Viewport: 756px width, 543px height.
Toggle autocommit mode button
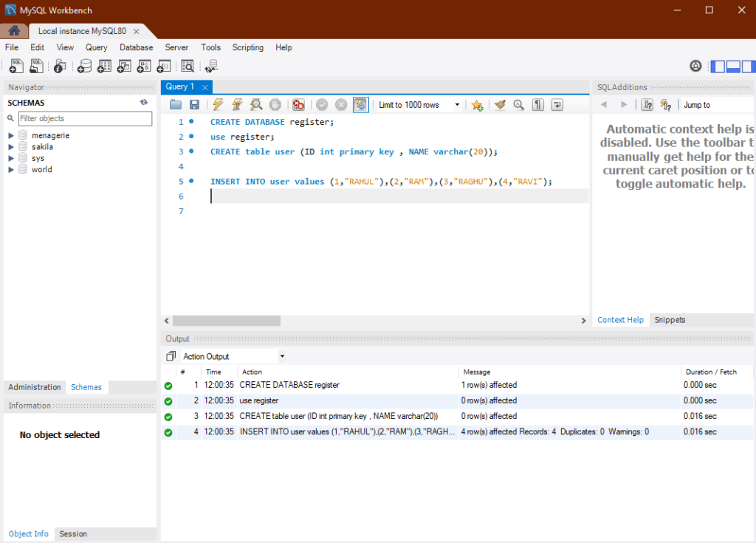click(x=360, y=105)
